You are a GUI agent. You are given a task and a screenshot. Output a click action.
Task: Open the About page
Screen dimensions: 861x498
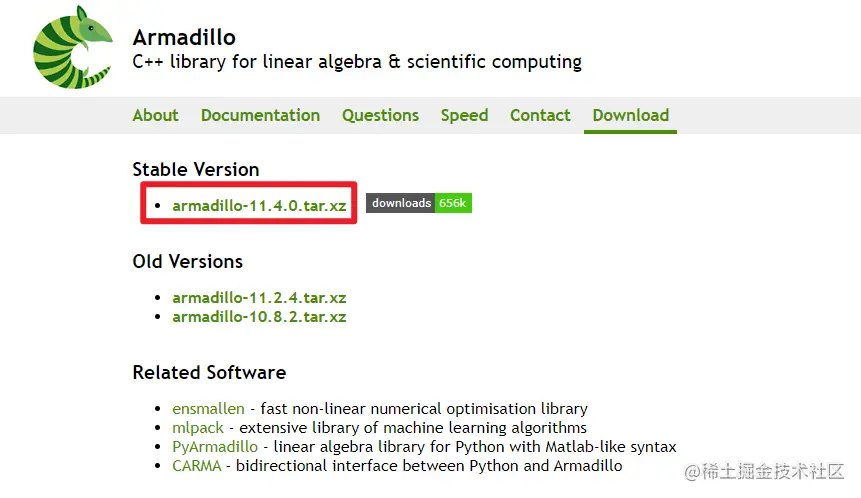pos(155,115)
